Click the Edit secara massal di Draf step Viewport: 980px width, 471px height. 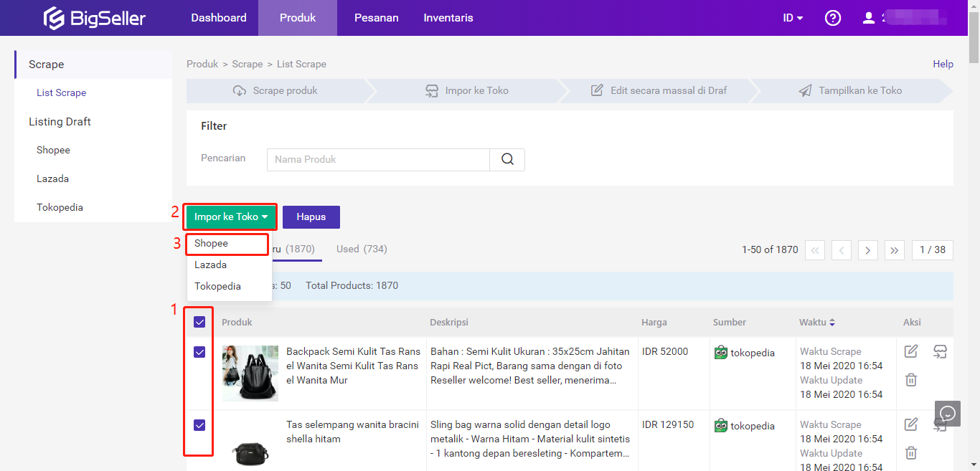pos(659,91)
